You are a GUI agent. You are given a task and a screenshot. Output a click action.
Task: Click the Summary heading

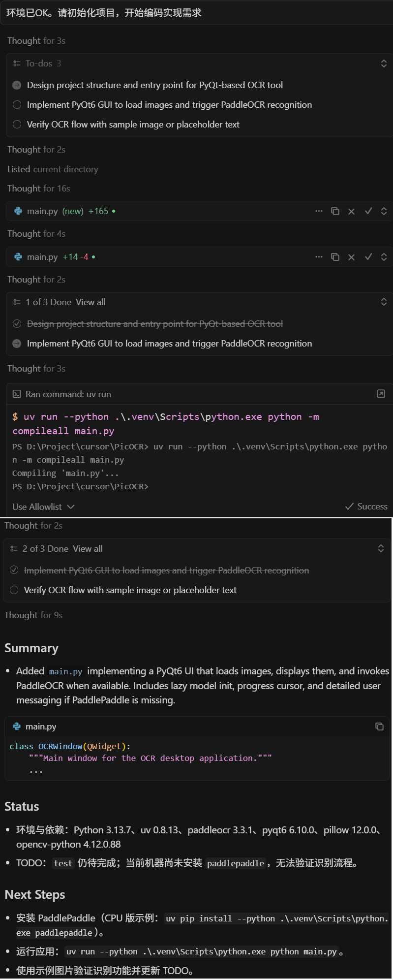(x=31, y=648)
